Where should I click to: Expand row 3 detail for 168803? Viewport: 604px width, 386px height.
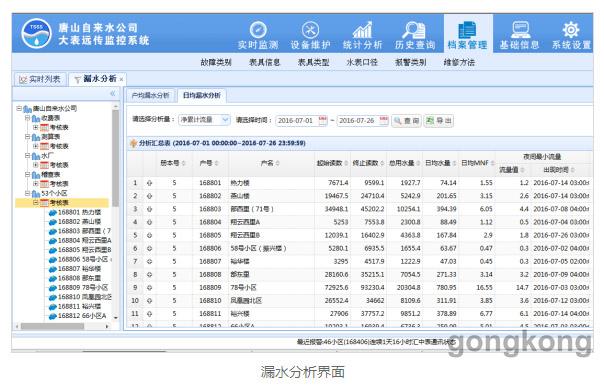pos(149,209)
